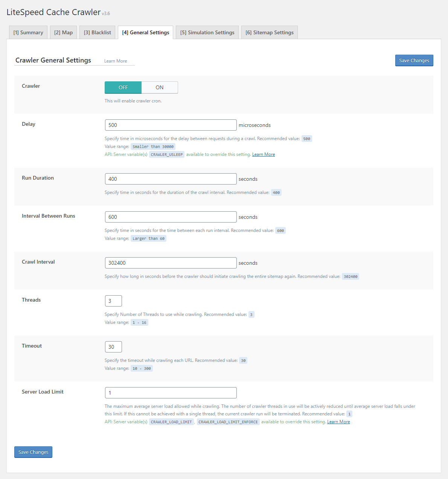Click the 'Crawler General Settings' heading

tap(53, 60)
